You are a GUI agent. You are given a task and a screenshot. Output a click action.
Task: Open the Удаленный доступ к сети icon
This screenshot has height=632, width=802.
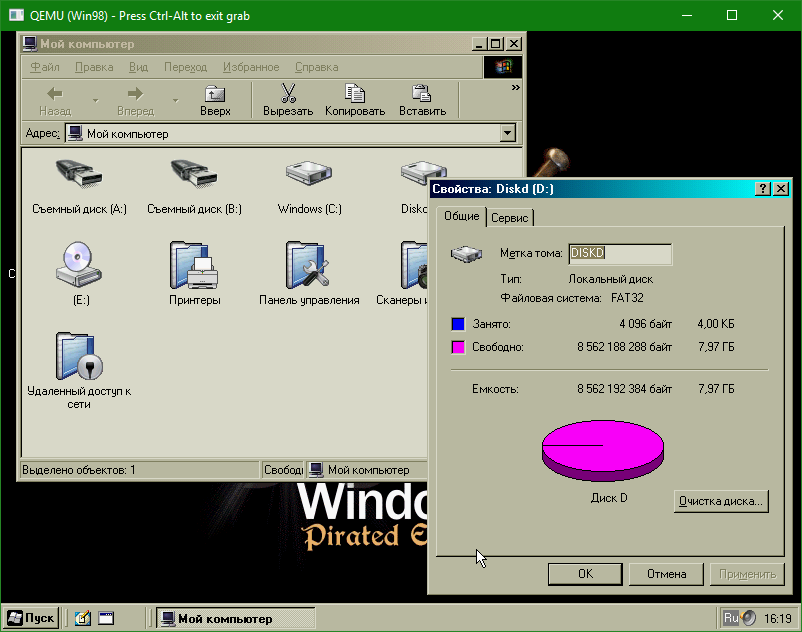(79, 358)
